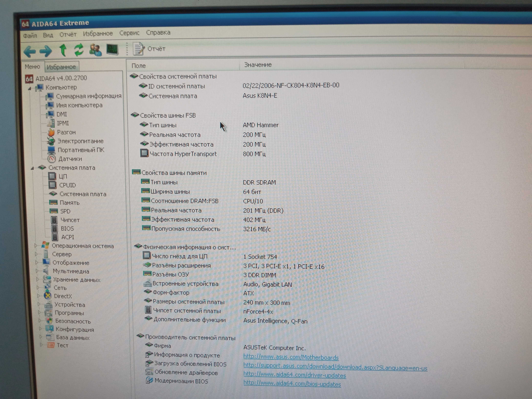Click the Forward arrow toolbar icon
This screenshot has height=399, width=532.
tap(46, 51)
